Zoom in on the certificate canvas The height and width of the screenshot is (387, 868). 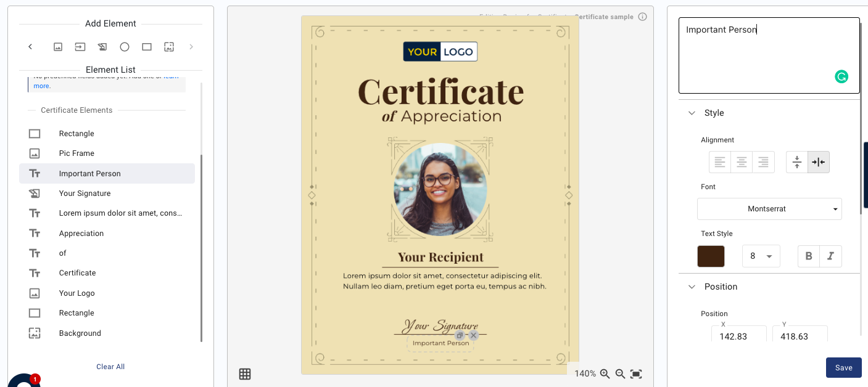coord(605,373)
